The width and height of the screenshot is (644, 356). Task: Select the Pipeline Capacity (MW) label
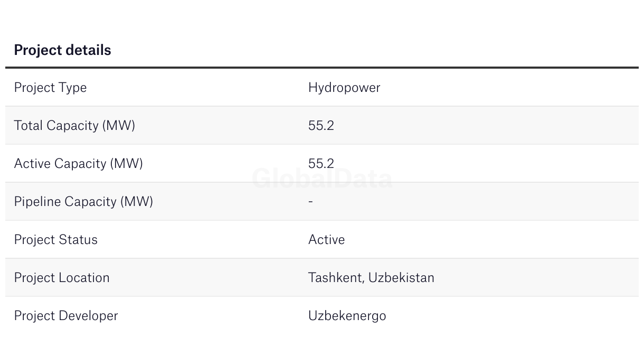click(x=83, y=202)
